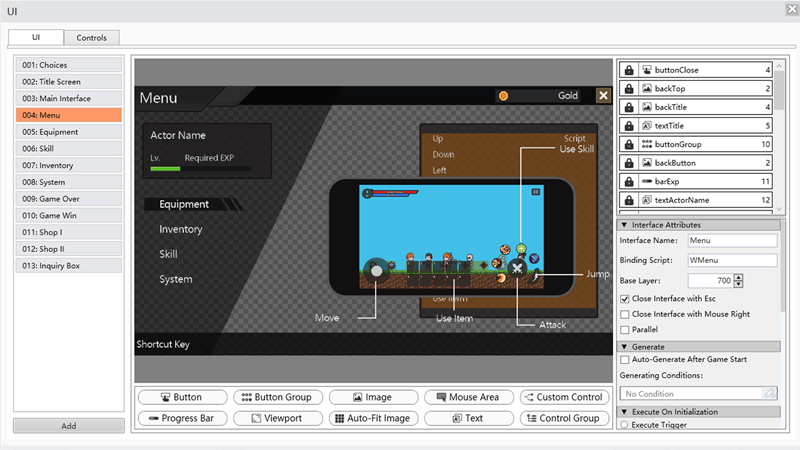Unlock the barExp element
The image size is (800, 450).
coord(629,182)
